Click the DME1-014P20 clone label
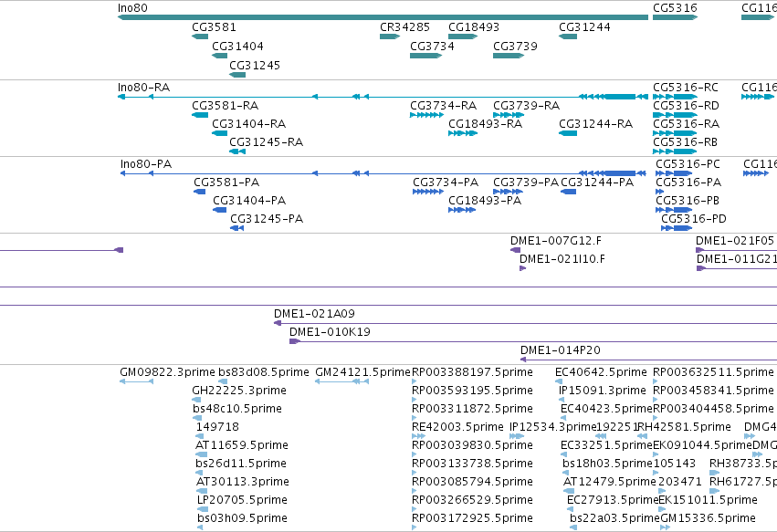The width and height of the screenshot is (777, 532). click(561, 350)
